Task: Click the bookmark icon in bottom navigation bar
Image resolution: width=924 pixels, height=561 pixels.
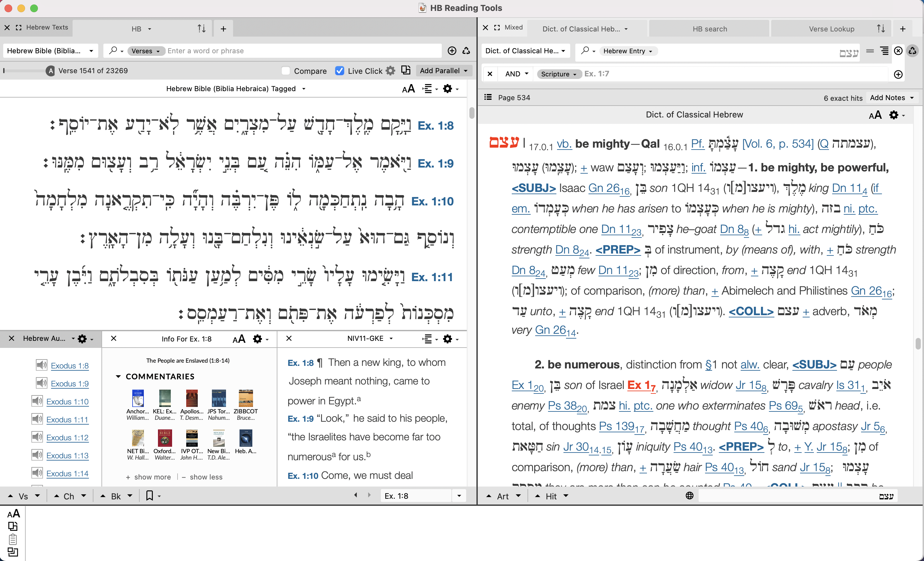Action: [150, 496]
